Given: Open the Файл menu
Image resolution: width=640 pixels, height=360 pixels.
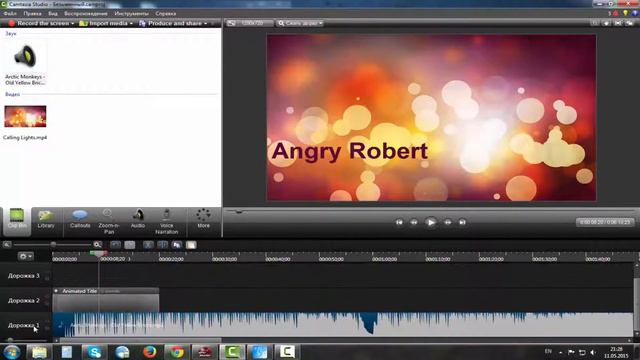Looking at the screenshot, I should tap(10, 13).
